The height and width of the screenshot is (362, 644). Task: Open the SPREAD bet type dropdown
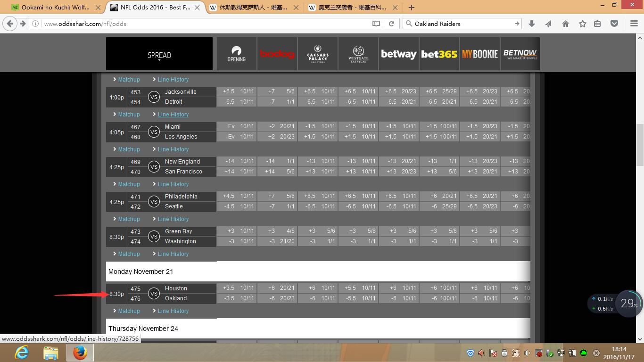pos(159,55)
